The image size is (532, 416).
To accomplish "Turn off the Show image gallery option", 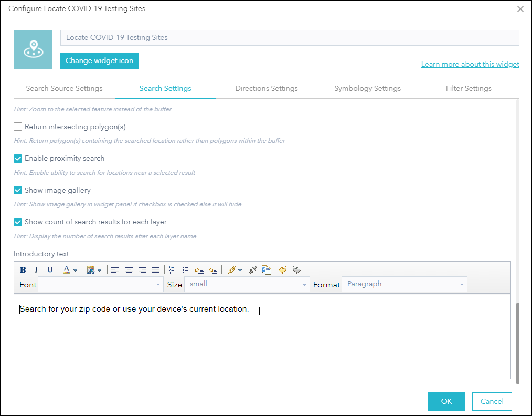I will pos(17,190).
